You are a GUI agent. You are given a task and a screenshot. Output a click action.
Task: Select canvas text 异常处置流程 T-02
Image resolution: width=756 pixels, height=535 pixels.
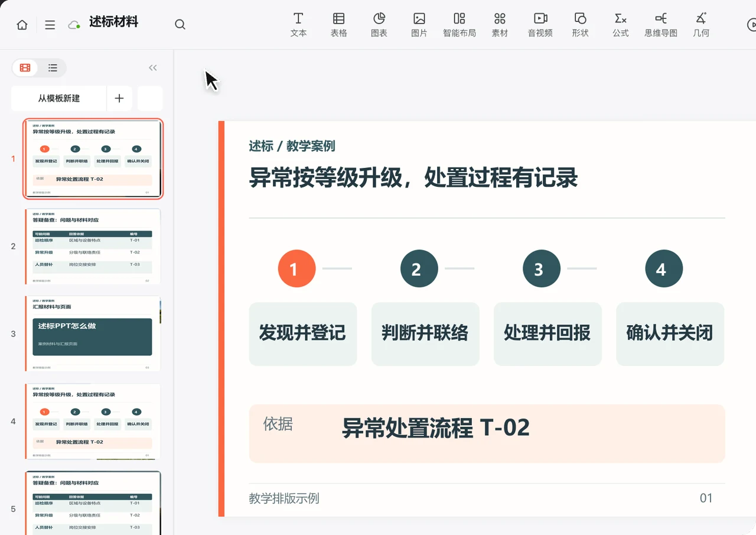pyautogui.click(x=436, y=427)
